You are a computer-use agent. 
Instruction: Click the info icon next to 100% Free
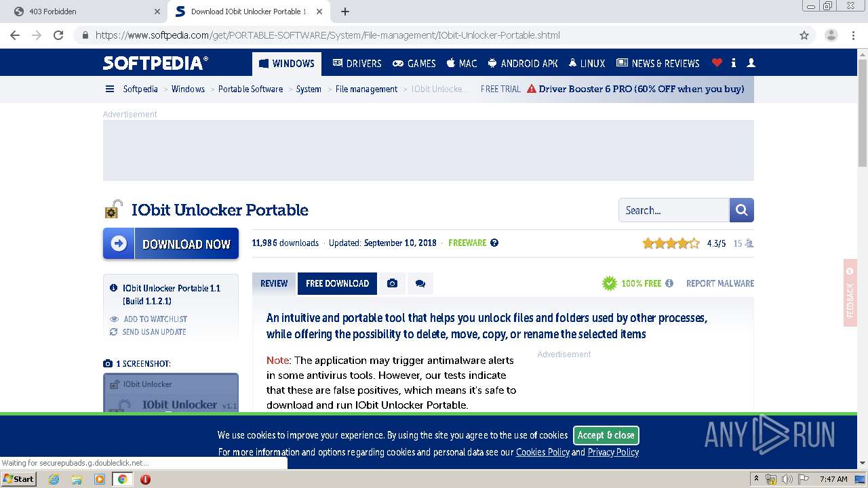coord(669,283)
